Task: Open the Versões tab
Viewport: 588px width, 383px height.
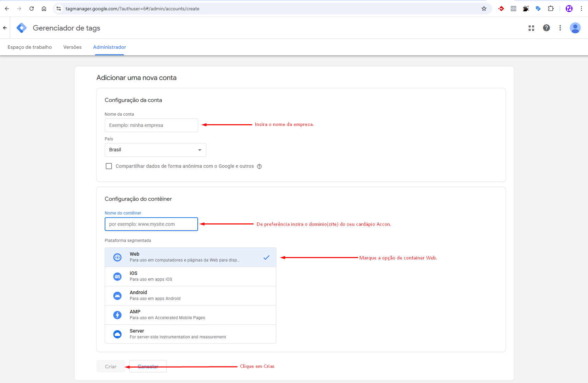Action: point(72,47)
